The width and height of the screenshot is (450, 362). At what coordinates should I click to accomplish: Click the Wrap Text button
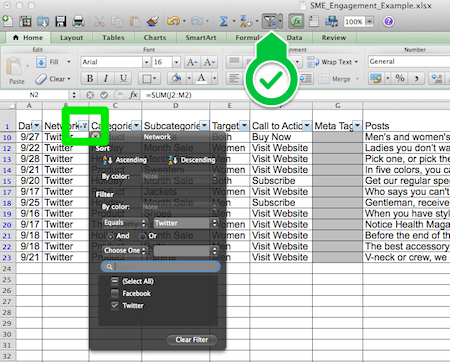(x=332, y=62)
